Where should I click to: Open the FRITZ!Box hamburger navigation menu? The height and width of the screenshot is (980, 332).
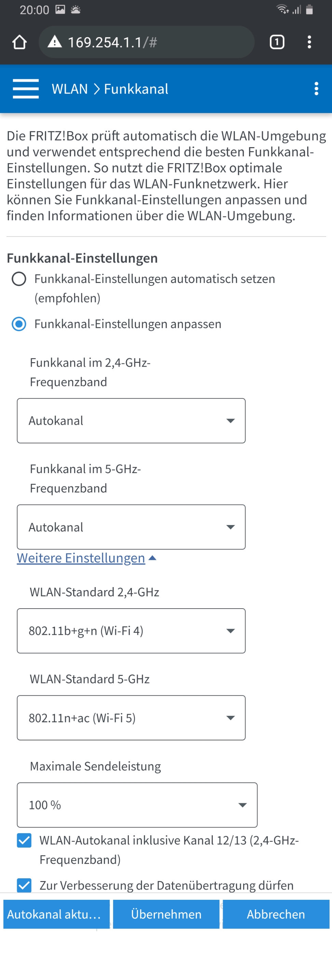click(x=26, y=89)
